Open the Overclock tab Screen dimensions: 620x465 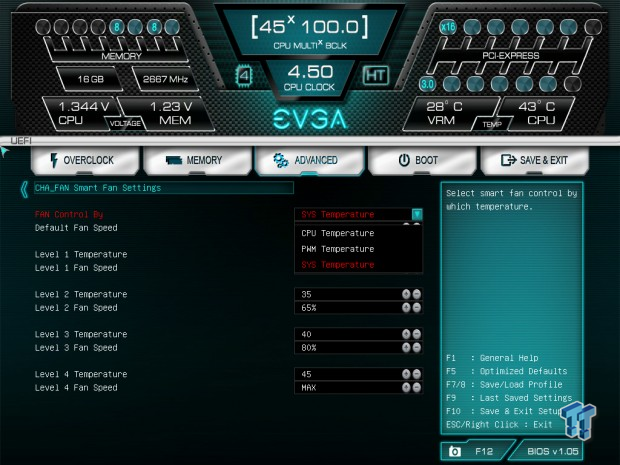pyautogui.click(x=85, y=161)
